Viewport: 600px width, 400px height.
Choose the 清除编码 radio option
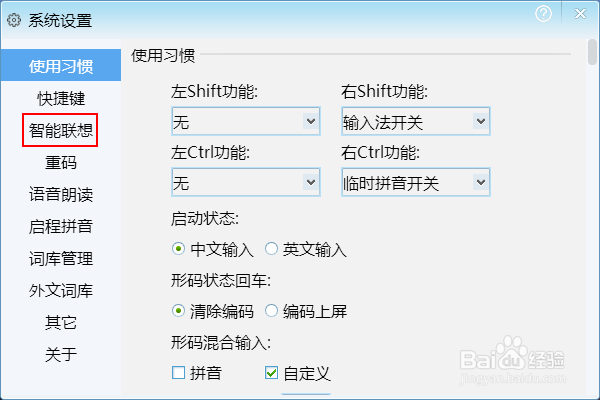pyautogui.click(x=178, y=310)
